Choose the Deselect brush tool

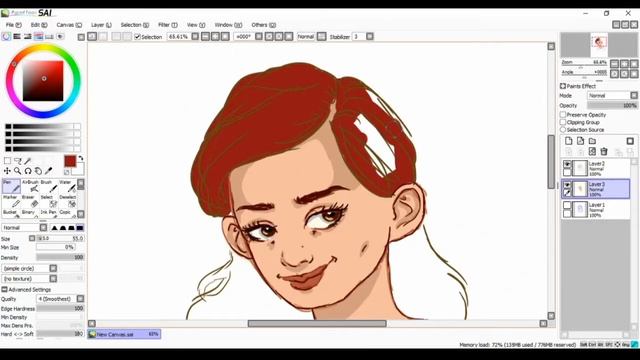[67, 201]
